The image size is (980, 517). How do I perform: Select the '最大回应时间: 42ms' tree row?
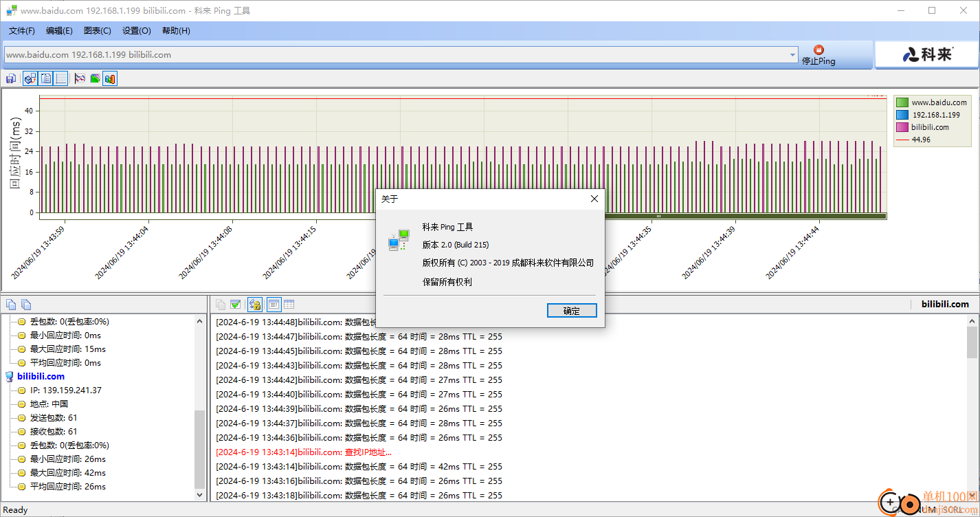(68, 472)
